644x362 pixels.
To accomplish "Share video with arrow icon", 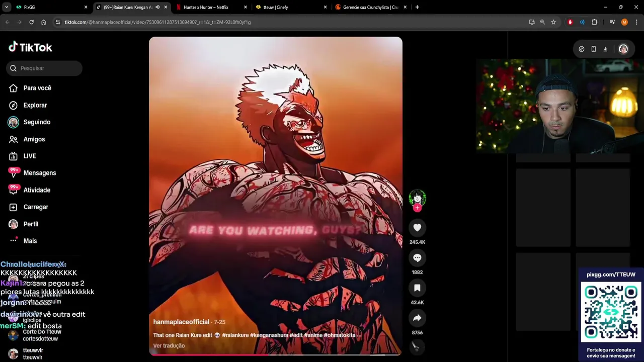I will coord(417,318).
